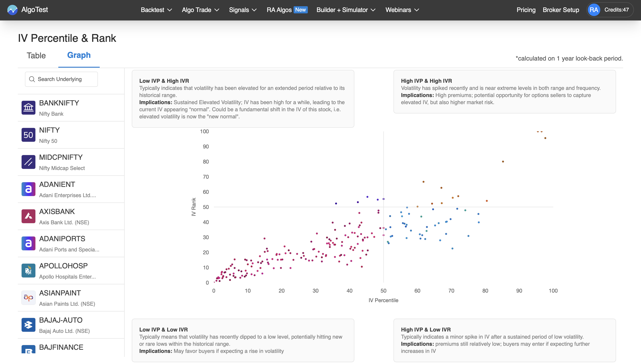Image resolution: width=641 pixels, height=364 pixels.
Task: Select MIDCPNIFTY in the underlying list
Action: pos(71,162)
